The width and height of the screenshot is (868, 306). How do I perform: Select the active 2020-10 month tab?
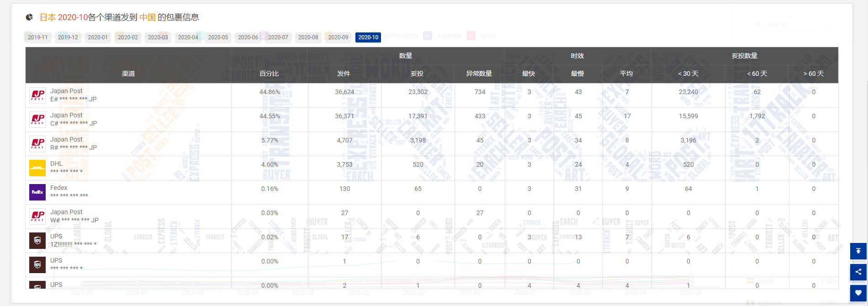[368, 37]
